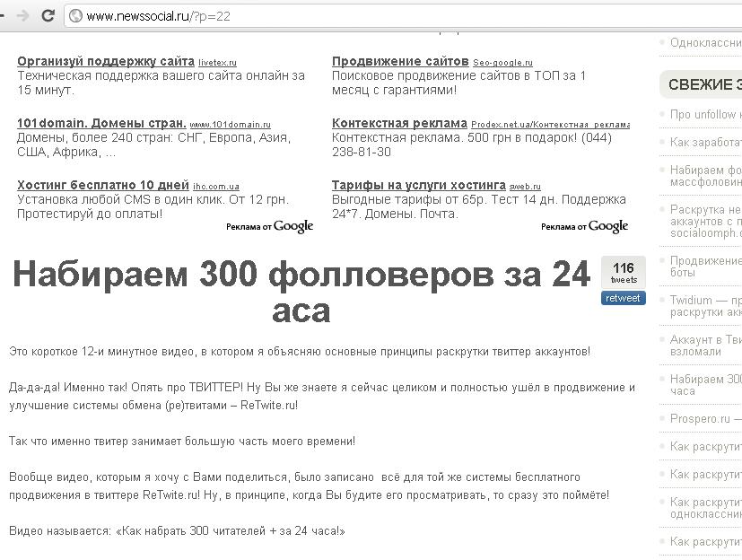Click the right Реклама от Google label

584,227
